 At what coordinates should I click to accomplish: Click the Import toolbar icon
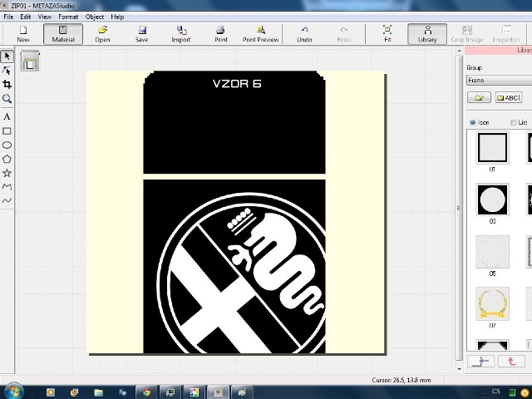[x=181, y=34]
